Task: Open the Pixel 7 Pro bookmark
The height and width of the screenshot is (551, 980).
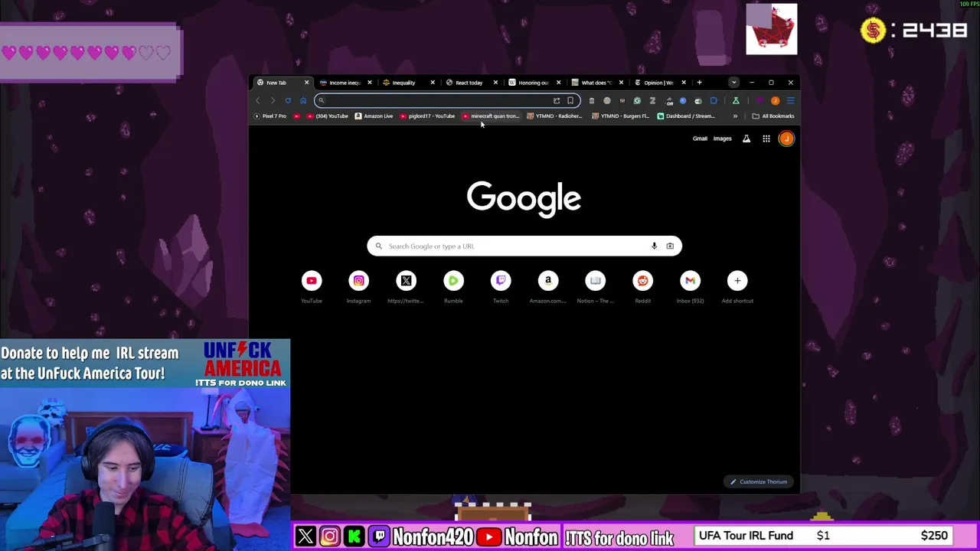Action: [x=270, y=116]
